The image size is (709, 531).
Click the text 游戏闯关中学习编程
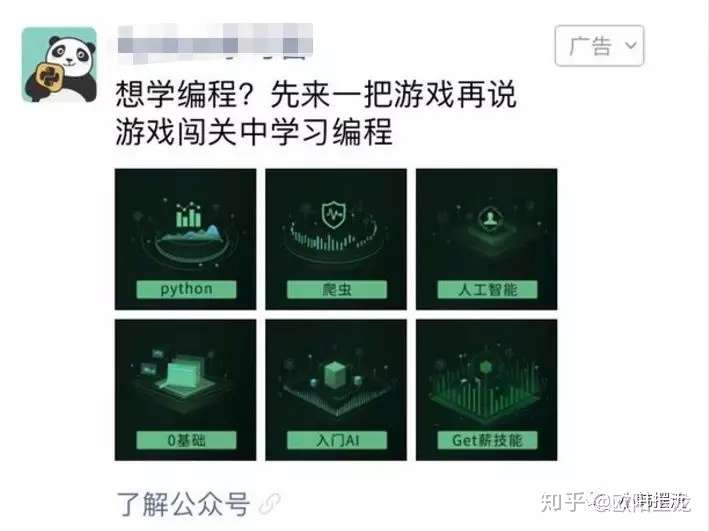[x=254, y=132]
